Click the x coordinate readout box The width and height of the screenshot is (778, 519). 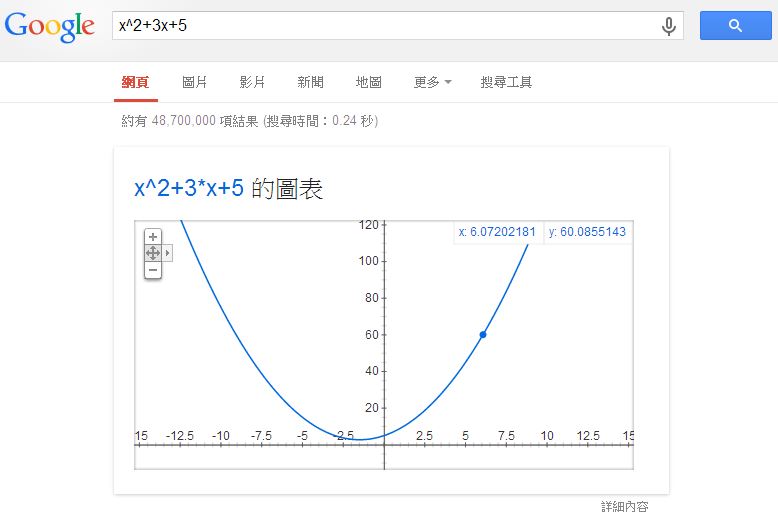pos(498,232)
